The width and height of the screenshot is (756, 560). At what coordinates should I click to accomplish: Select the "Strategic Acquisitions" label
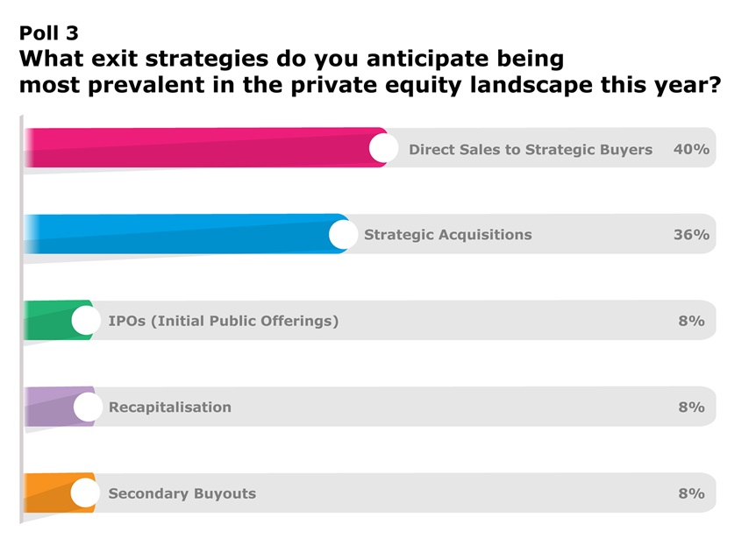(447, 235)
